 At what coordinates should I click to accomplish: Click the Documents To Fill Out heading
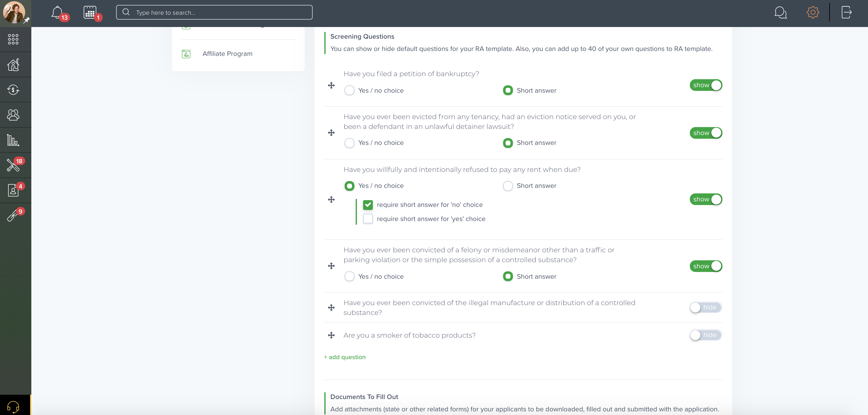[364, 397]
